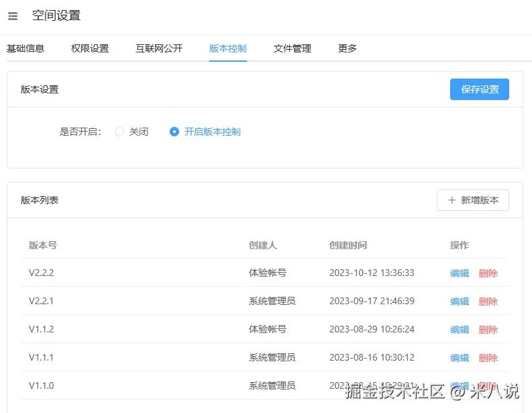Edit version V1.1.2

point(460,330)
